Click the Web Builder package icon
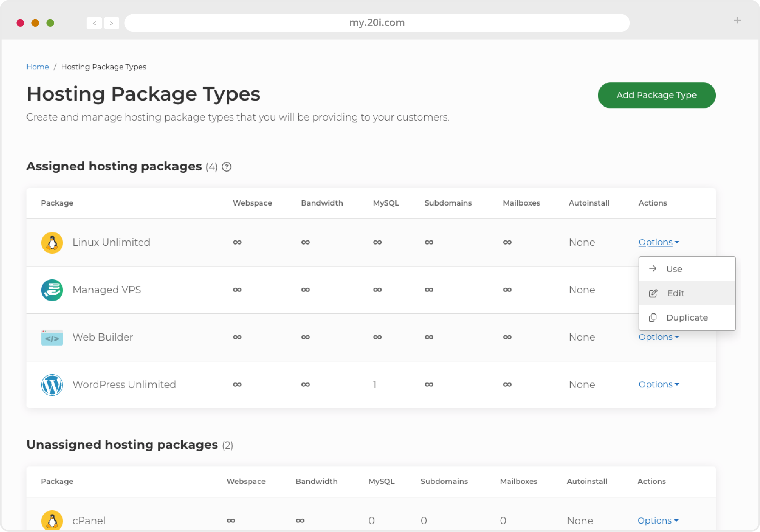Viewport: 760px width, 532px height. point(51,337)
